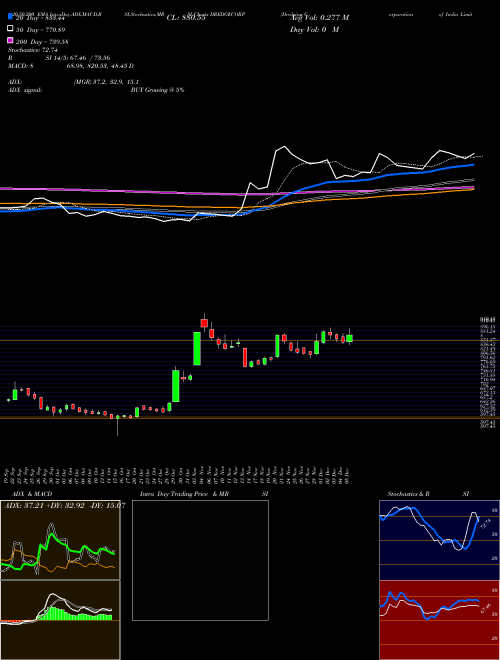Click the empty Intra Day Trading Price box

[200, 560]
